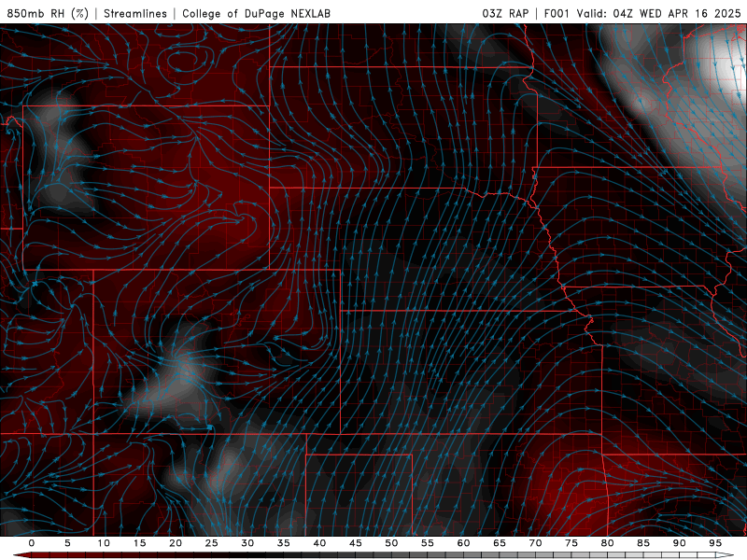Click the colorbar label "0"
The width and height of the screenshot is (747, 560).
point(32,543)
